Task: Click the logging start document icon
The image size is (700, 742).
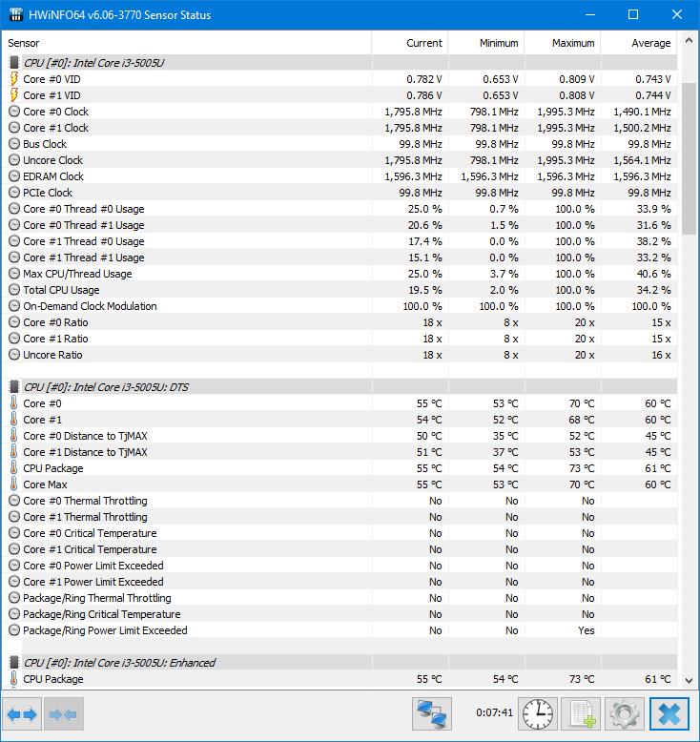Action: [x=581, y=714]
